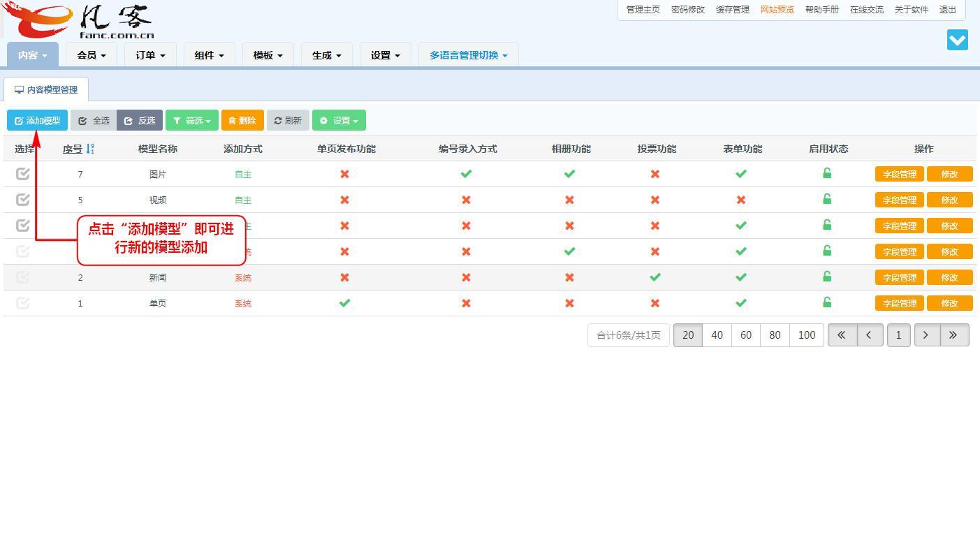The image size is (980, 558).
Task: Click the 反选 button
Action: (140, 121)
